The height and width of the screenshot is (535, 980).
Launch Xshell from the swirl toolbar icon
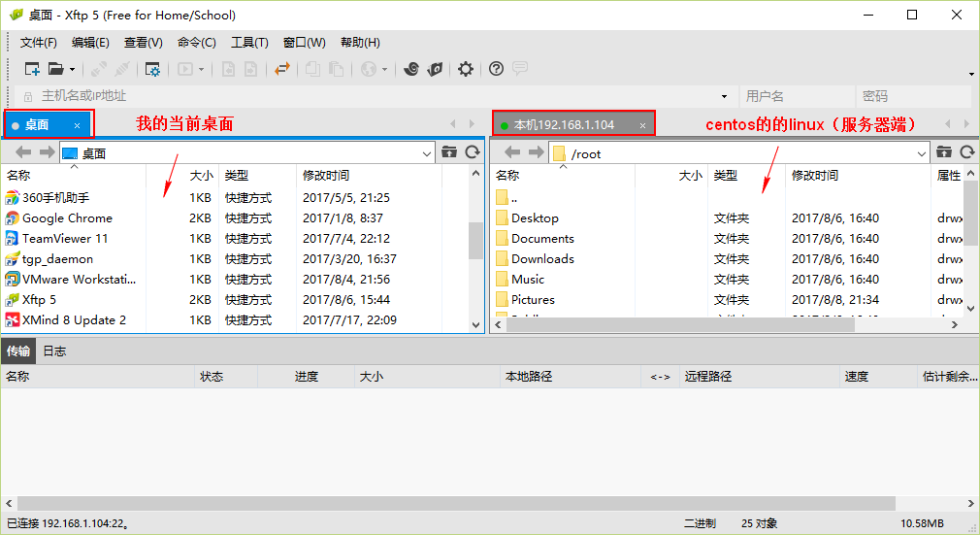pyautogui.click(x=411, y=69)
